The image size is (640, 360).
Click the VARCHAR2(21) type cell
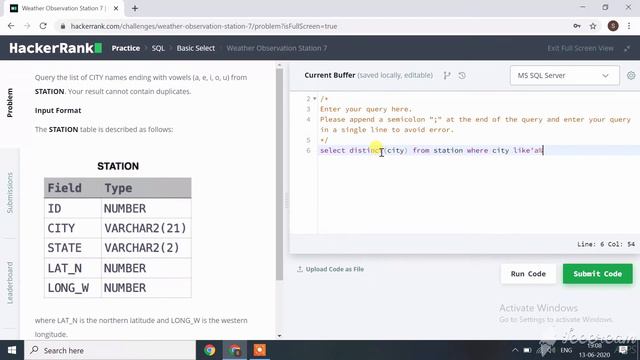point(146,228)
